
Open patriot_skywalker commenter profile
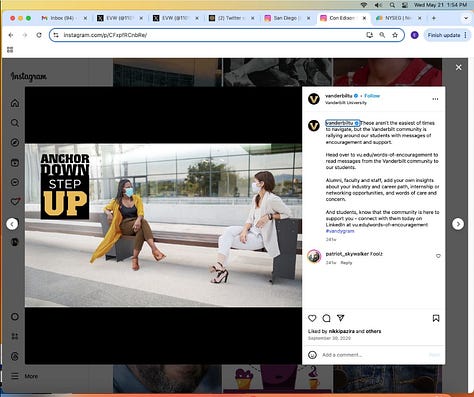point(346,254)
